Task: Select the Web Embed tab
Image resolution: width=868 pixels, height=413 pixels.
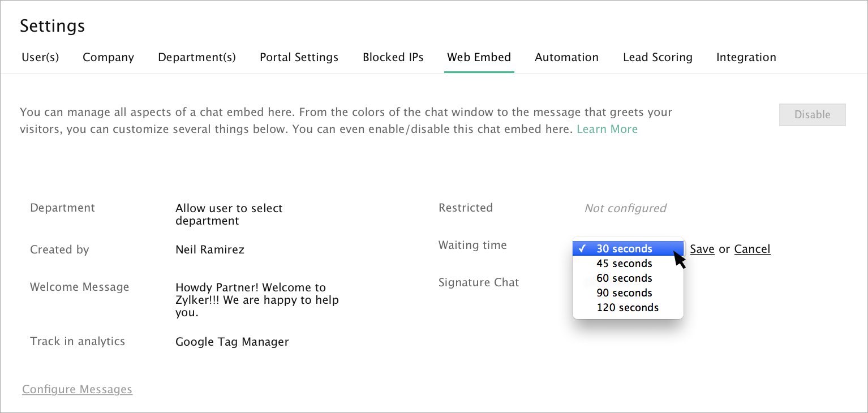Action: 479,57
